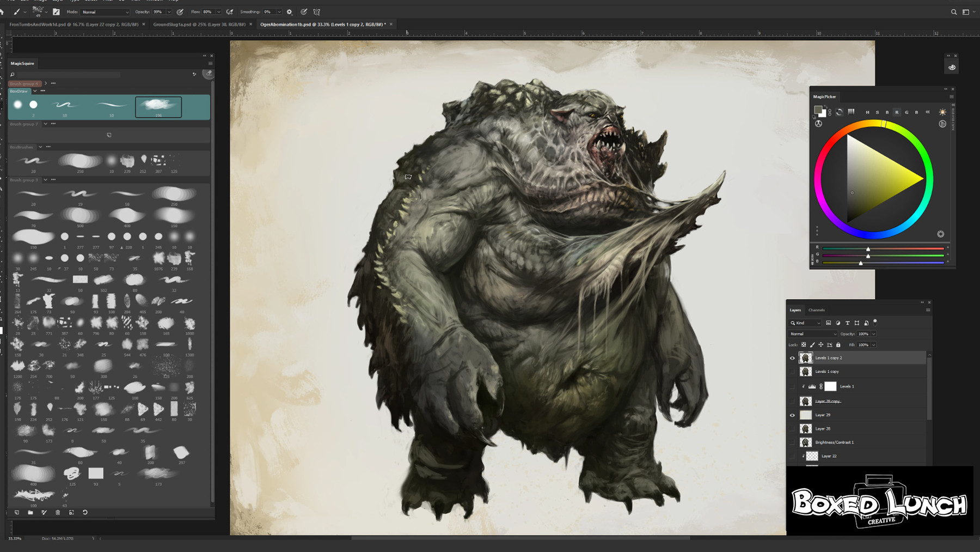
Task: Click the brush settings panel toggle icon
Action: [x=56, y=11]
